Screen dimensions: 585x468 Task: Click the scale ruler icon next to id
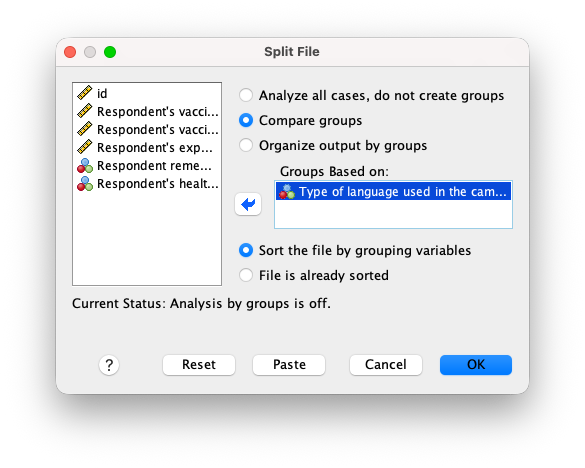(85, 93)
